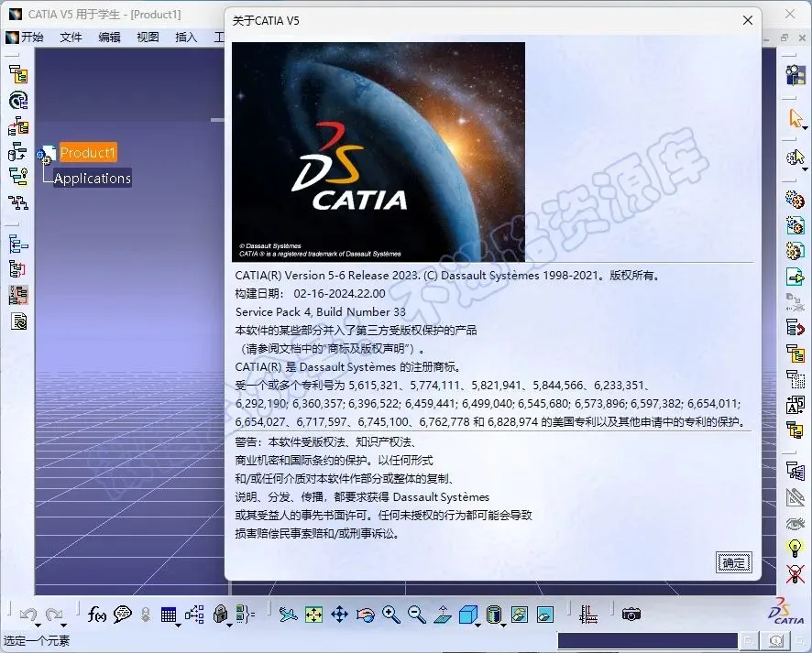Viewport: 812px width, 653px height.
Task: Click the Measure ruler icon
Action: tap(587, 615)
